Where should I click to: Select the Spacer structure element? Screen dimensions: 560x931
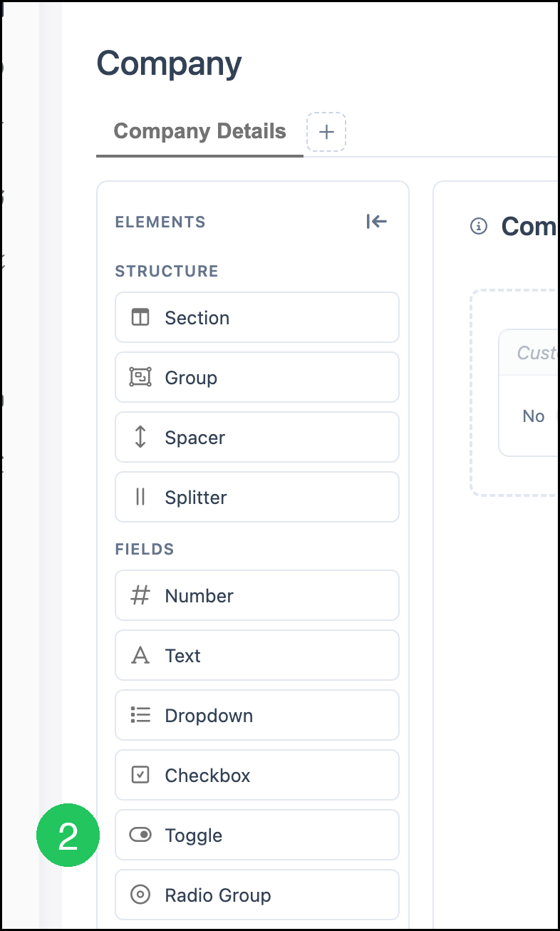tap(257, 437)
